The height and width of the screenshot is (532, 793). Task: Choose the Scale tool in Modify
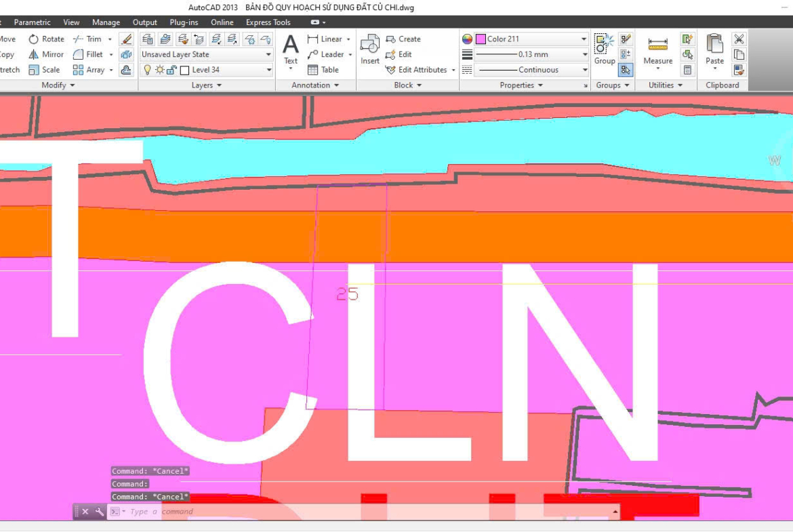click(44, 70)
